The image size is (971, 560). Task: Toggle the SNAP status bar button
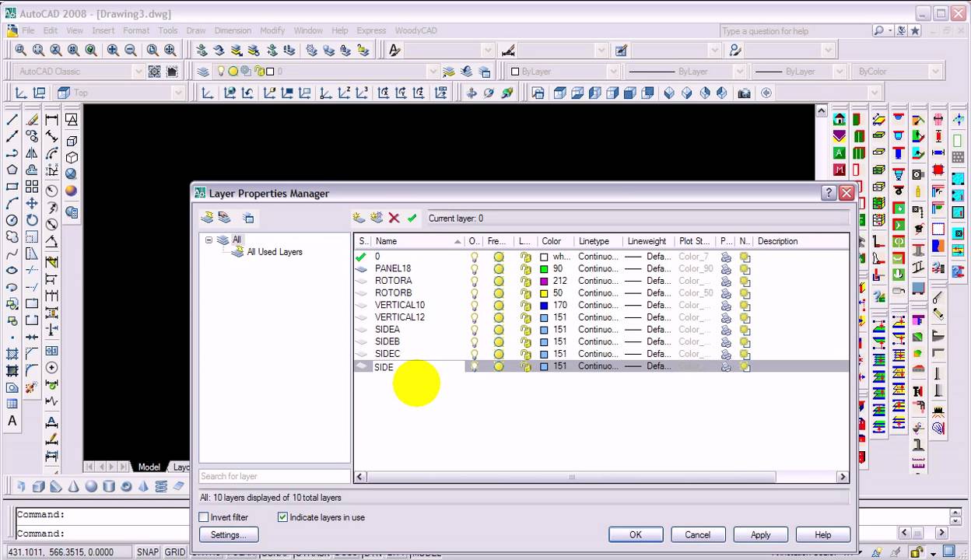(148, 552)
